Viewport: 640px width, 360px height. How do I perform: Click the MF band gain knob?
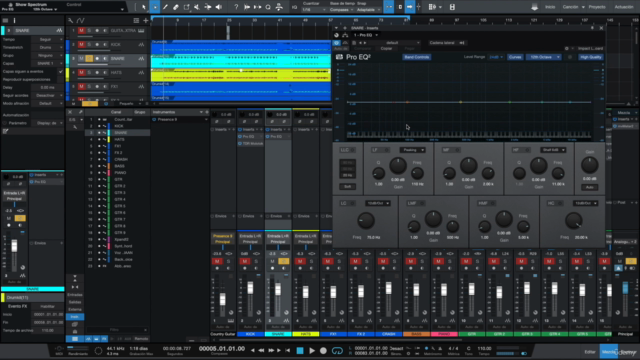[x=469, y=166]
